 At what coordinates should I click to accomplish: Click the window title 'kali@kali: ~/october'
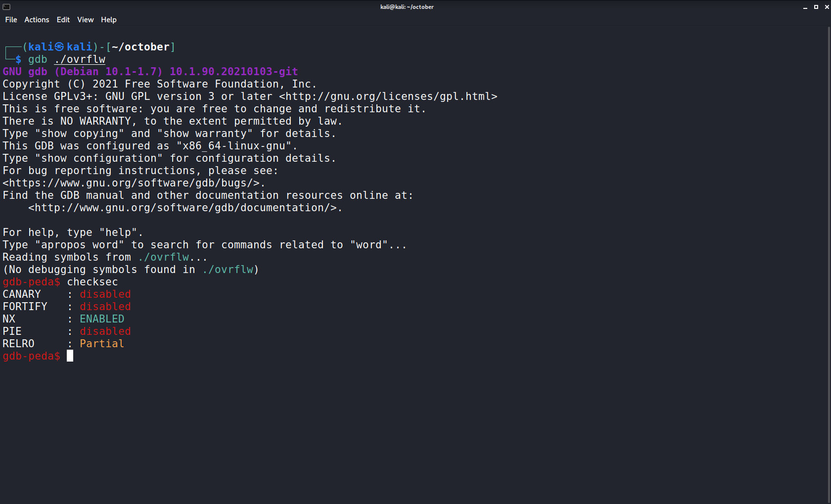[x=407, y=7]
